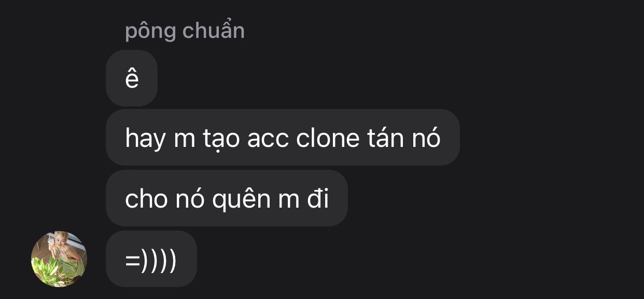This screenshot has height=299, width=644.
Task: Select the "=))))" emoticon message bubble
Action: pos(151,259)
